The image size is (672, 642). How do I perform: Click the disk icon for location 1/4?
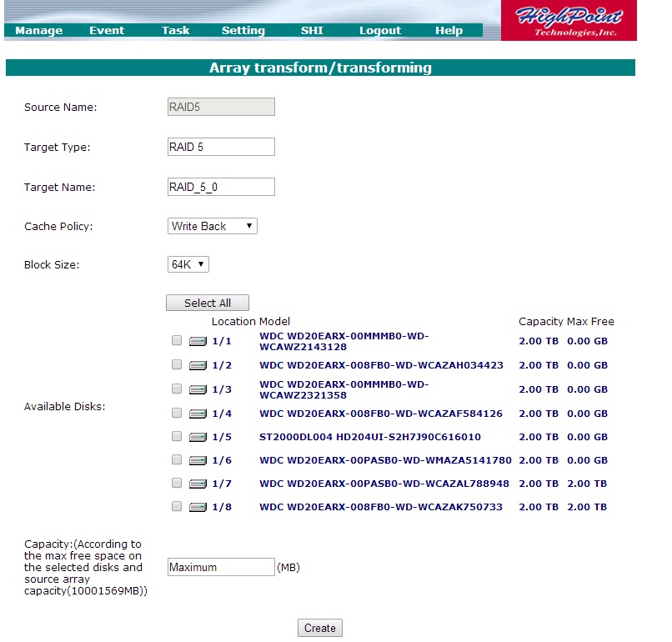[198, 414]
